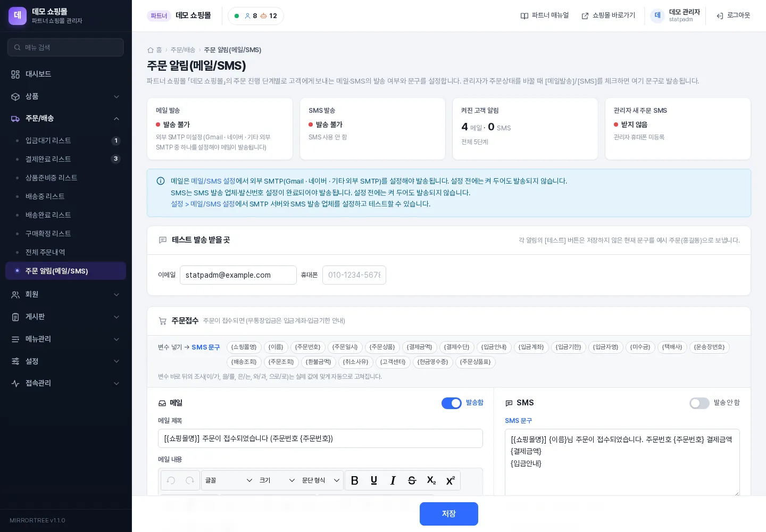Open 배송완료 리스트 menu item
Viewport: 766px width, 532px height.
pyautogui.click(x=65, y=215)
